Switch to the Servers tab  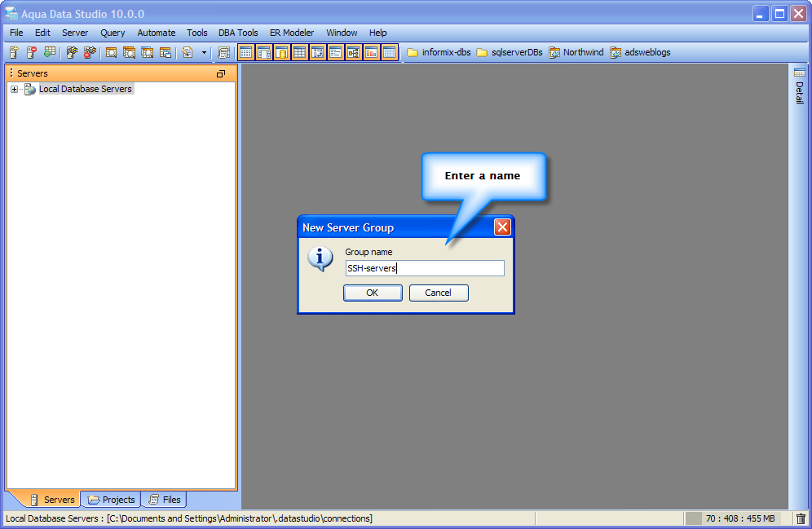click(x=52, y=500)
